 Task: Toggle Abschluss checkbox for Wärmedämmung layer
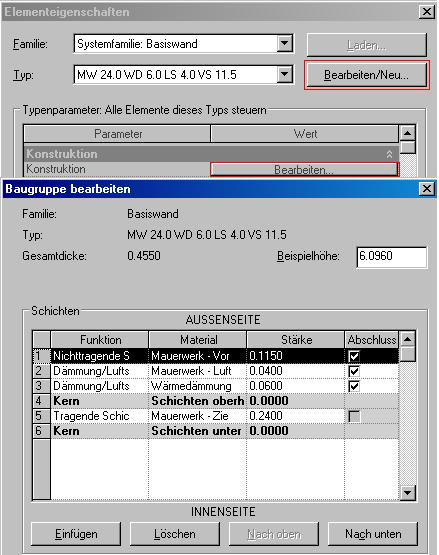(354, 386)
